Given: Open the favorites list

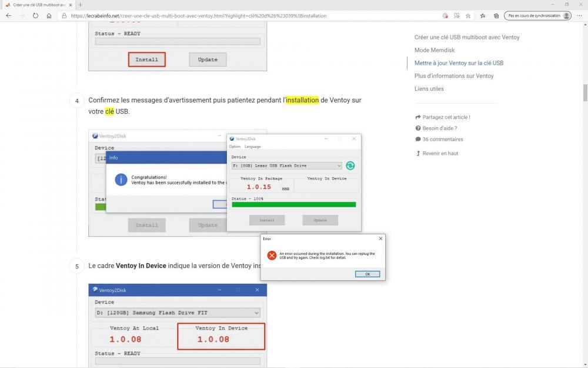Looking at the screenshot, I should pos(483,16).
